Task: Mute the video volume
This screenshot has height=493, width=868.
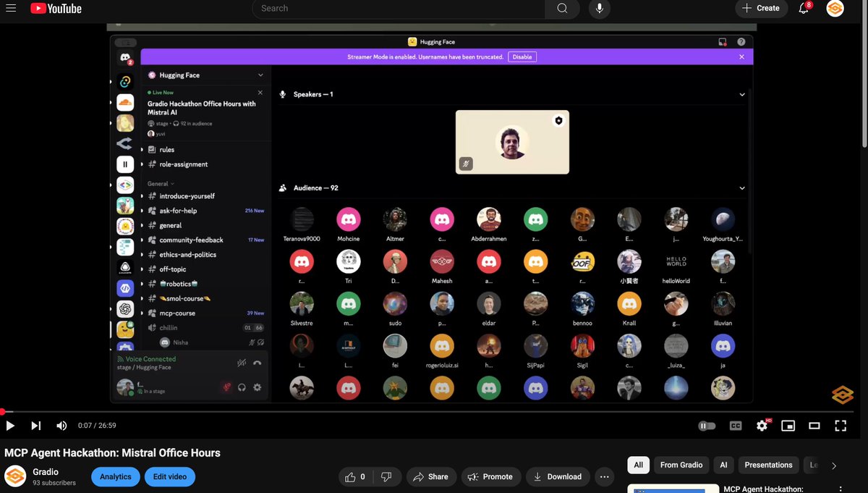Action: point(62,426)
